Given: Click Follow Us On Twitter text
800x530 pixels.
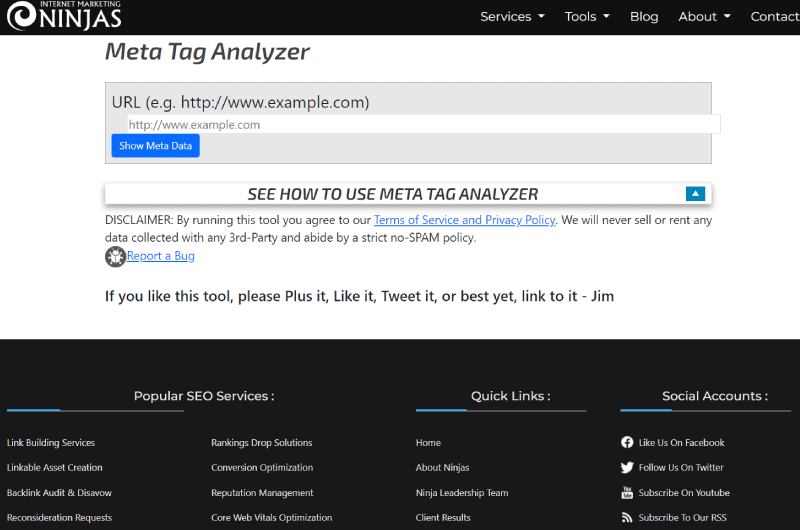Looking at the screenshot, I should pyautogui.click(x=681, y=467).
